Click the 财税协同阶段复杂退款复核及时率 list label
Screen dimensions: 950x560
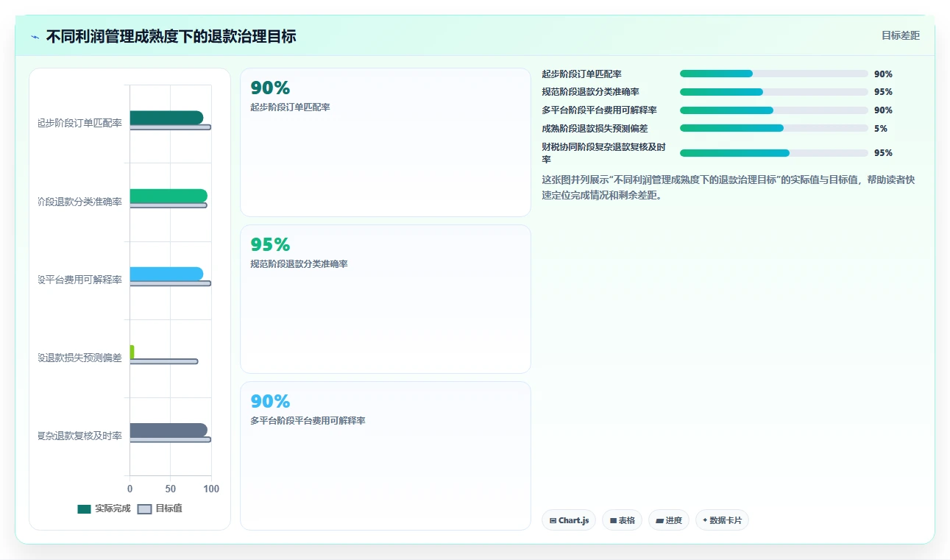click(604, 153)
